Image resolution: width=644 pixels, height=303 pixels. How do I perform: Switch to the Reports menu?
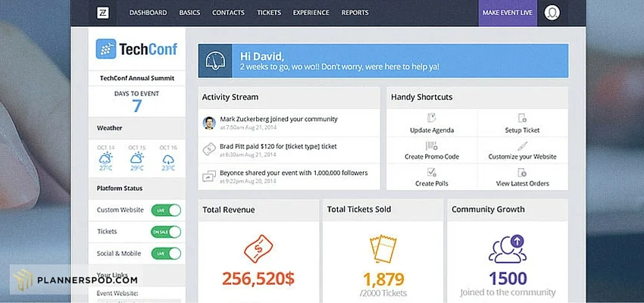click(x=355, y=13)
